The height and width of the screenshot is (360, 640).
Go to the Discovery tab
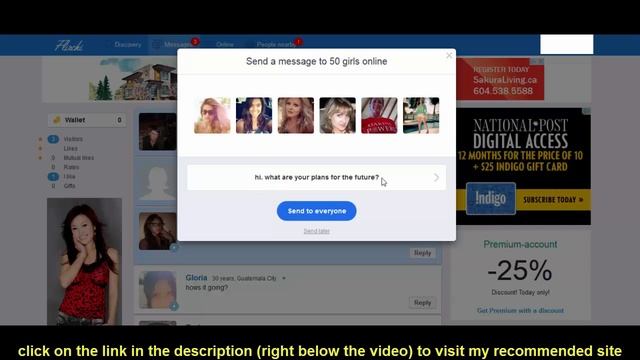point(128,44)
